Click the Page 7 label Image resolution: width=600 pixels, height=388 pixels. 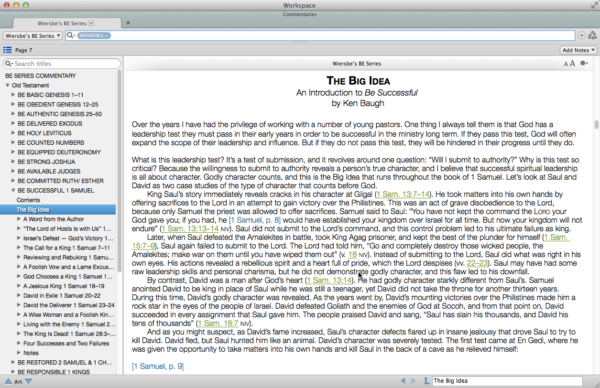coord(24,50)
